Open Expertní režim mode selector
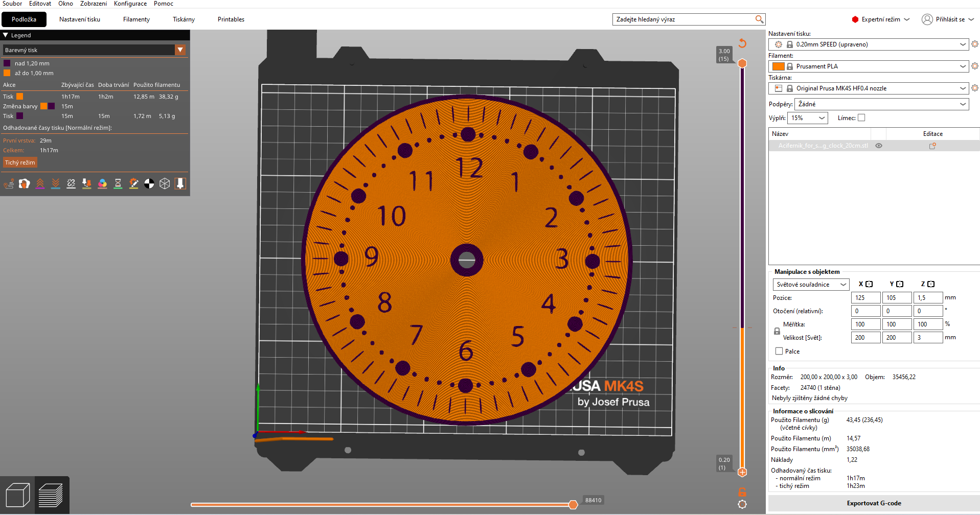 click(881, 19)
